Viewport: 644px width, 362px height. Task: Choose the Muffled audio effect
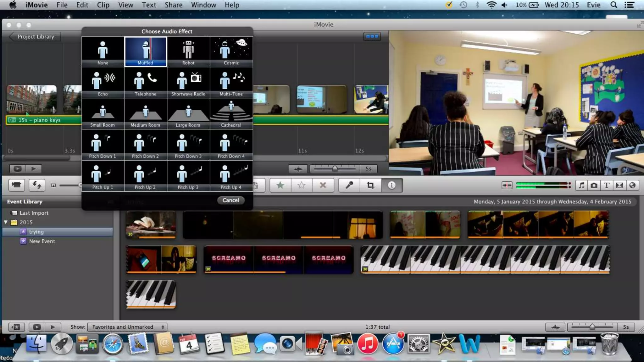146,52
